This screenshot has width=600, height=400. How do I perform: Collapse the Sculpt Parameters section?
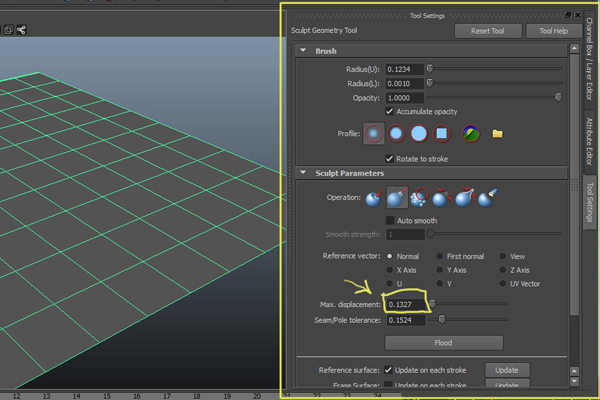coord(303,173)
